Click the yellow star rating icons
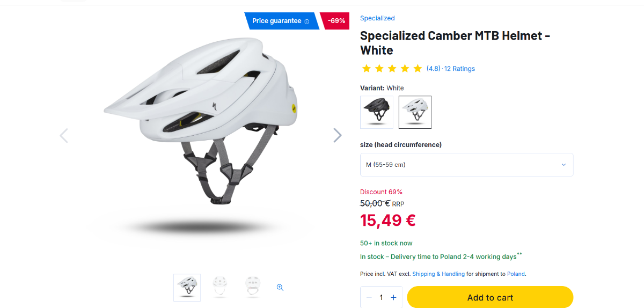 pos(392,69)
